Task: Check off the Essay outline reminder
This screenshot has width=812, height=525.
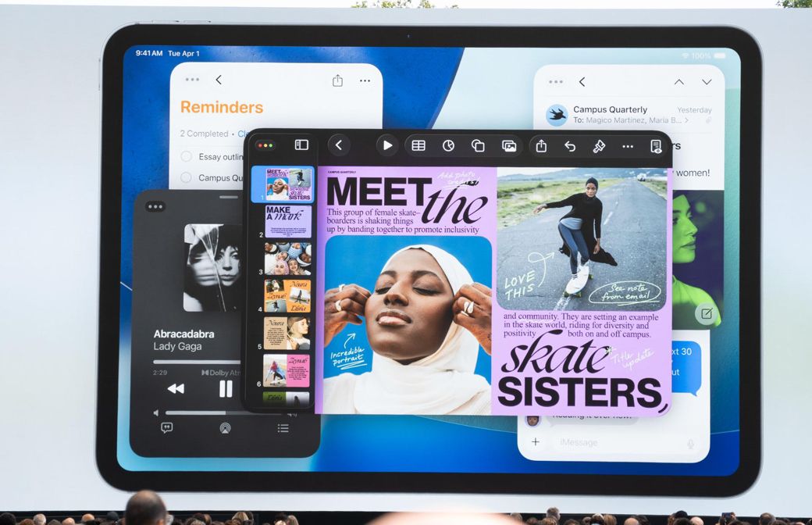Action: tap(187, 156)
